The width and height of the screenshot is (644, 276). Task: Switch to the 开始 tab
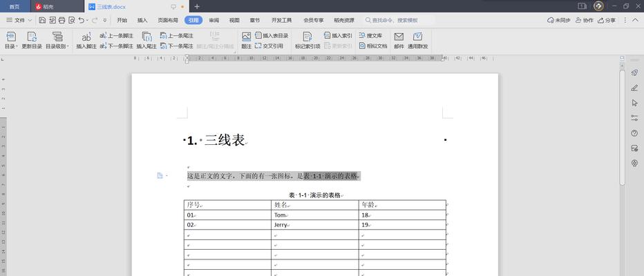(x=122, y=20)
